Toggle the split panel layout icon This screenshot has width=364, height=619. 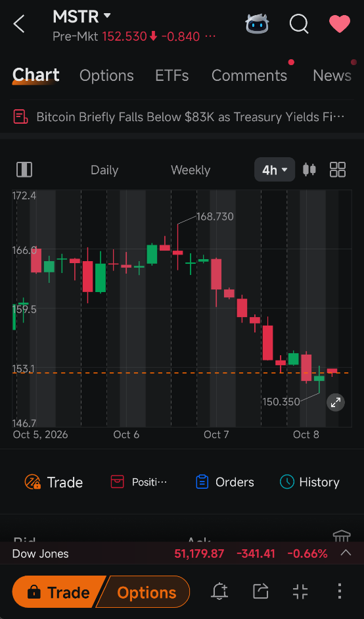24,170
